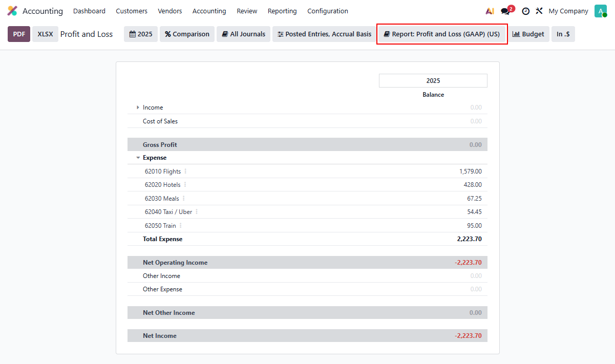Expand the Income row
The width and height of the screenshot is (615, 364).
(138, 108)
